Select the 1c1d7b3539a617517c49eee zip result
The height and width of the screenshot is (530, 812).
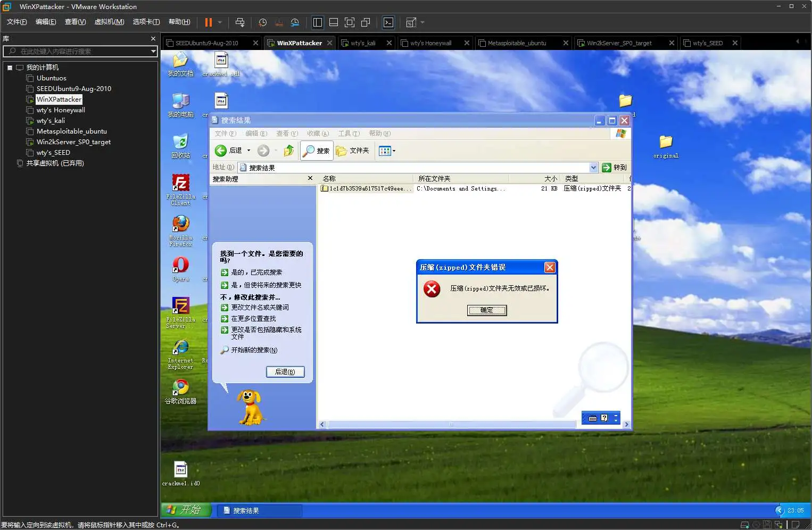point(367,188)
